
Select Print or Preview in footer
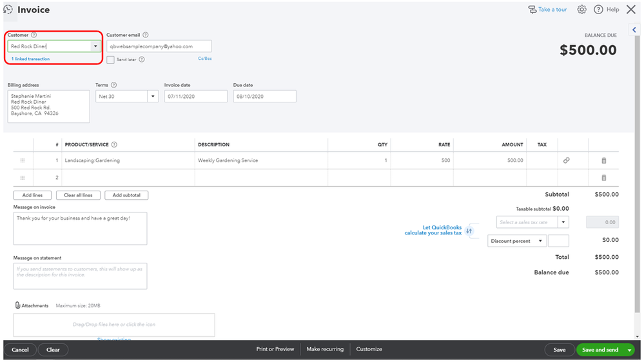(x=275, y=349)
